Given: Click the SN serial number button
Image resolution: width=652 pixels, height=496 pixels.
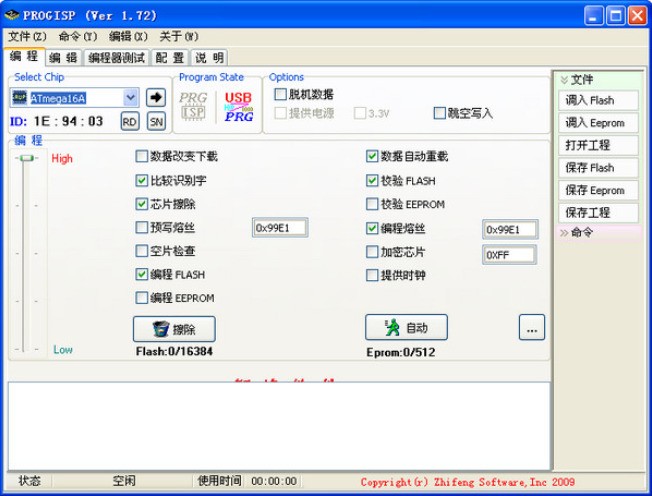Looking at the screenshot, I should [x=156, y=122].
